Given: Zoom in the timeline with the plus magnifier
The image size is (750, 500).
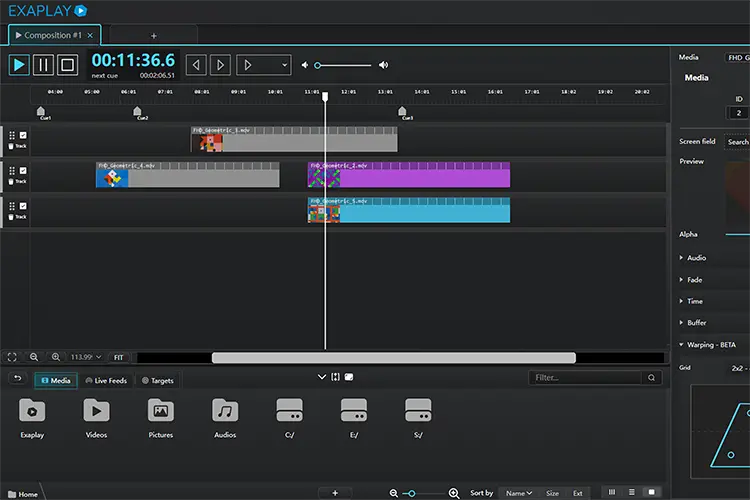Looking at the screenshot, I should pos(56,357).
